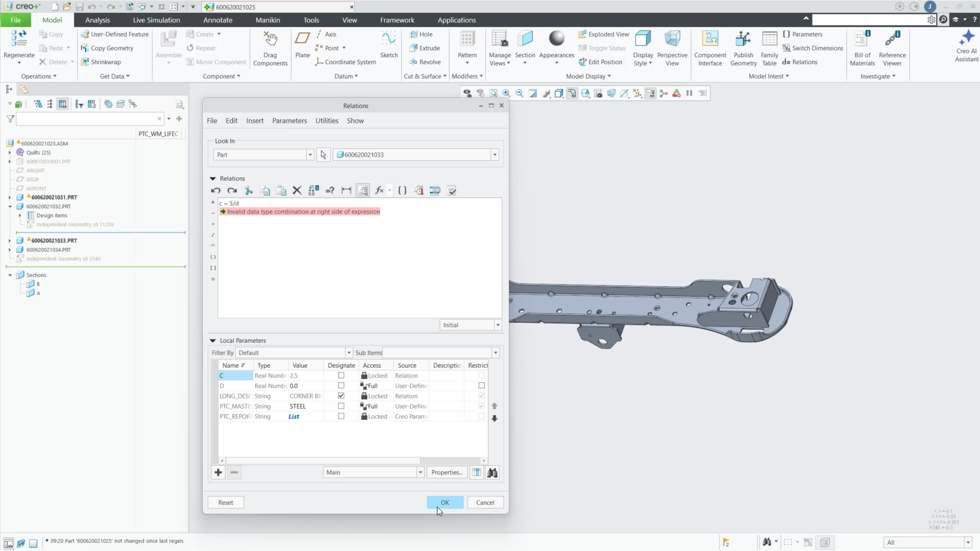Click the select-from-model arrow icon in Look In
The height and width of the screenshot is (551, 980).
(323, 155)
